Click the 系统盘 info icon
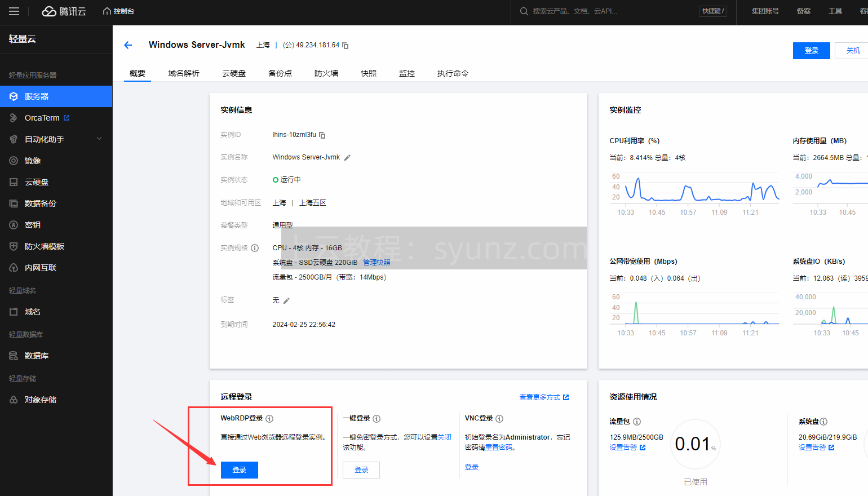Screen dimensions: 868x496 pos(823,422)
